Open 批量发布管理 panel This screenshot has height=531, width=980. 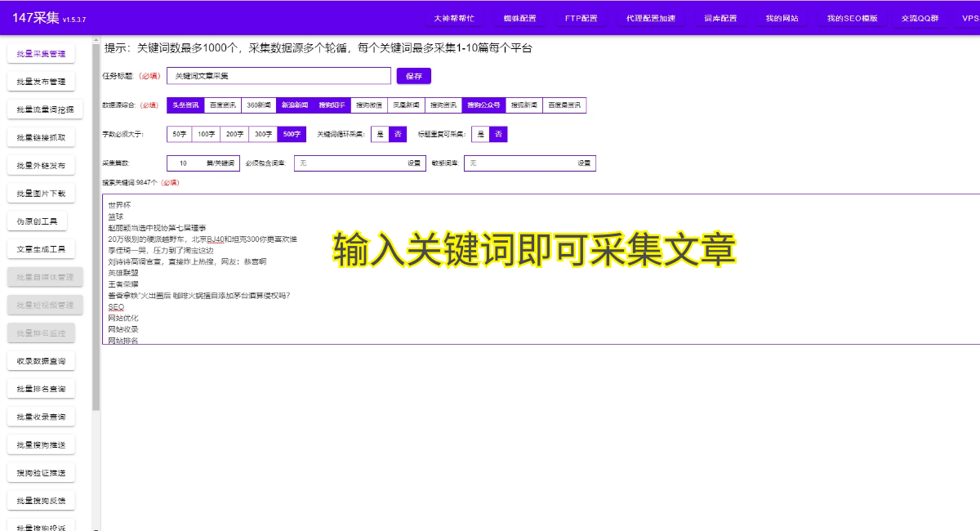coord(41,81)
